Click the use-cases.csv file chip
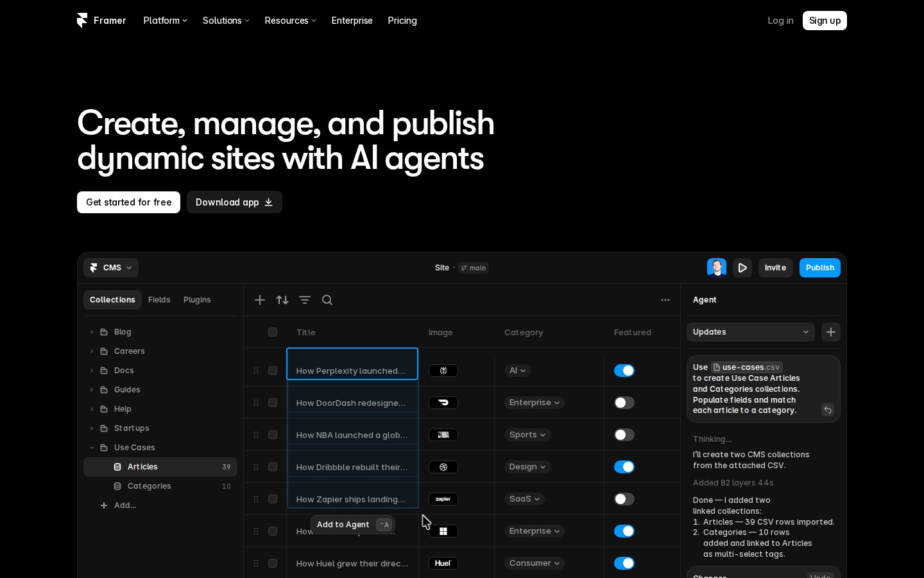 tap(746, 367)
